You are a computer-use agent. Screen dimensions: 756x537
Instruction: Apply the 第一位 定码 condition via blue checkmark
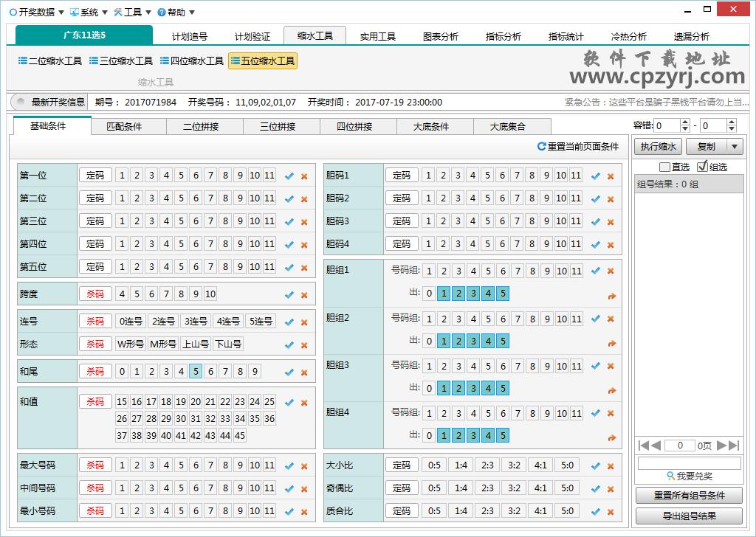tap(290, 175)
